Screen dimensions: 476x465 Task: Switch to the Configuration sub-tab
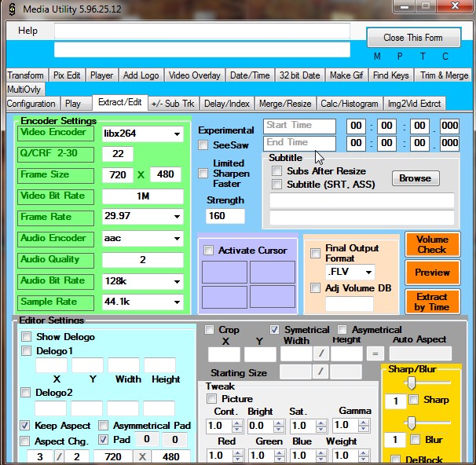[x=31, y=104]
